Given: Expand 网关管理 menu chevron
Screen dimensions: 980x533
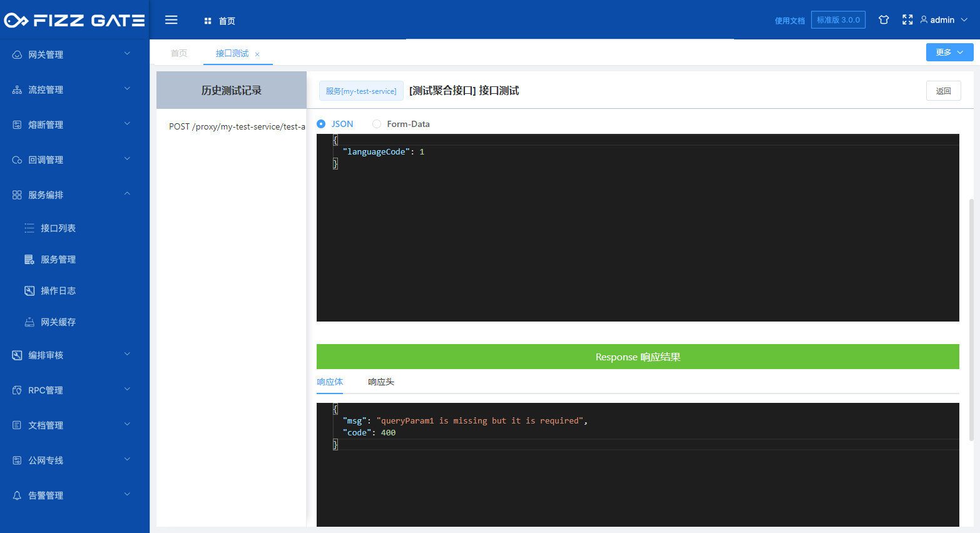Looking at the screenshot, I should pyautogui.click(x=127, y=54).
